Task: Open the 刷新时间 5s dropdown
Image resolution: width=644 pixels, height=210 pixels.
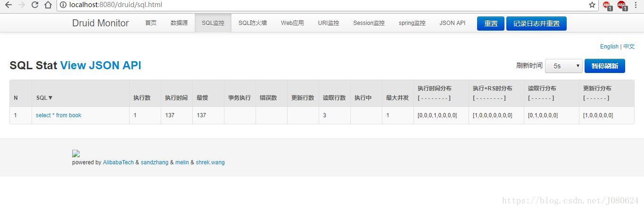Action: pos(564,66)
